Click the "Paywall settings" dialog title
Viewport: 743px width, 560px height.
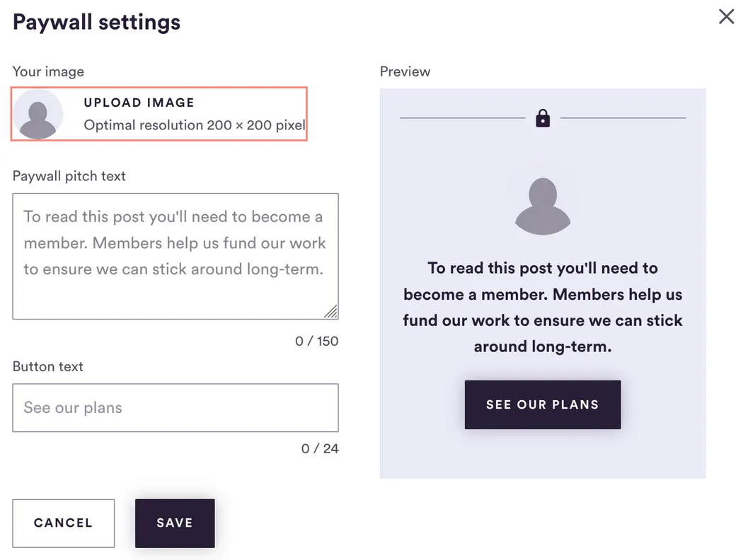point(97,22)
